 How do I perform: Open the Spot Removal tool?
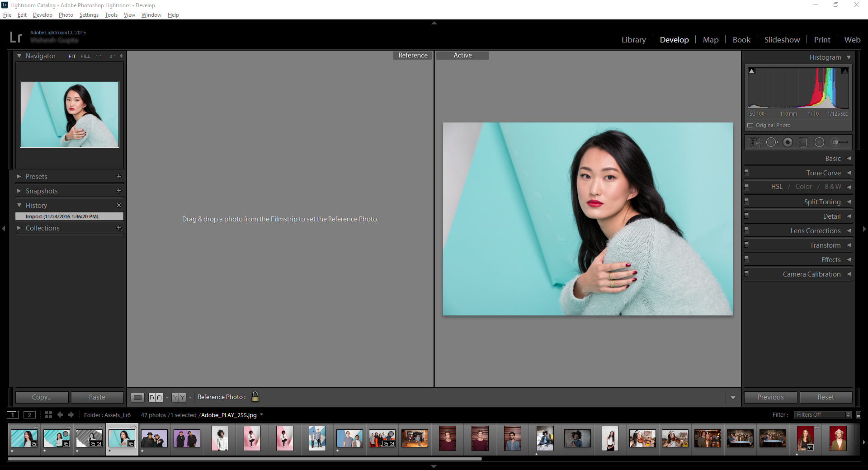pos(772,142)
